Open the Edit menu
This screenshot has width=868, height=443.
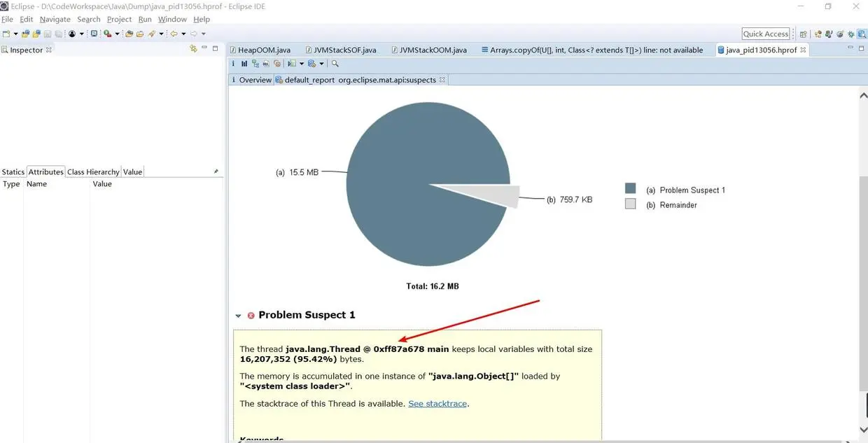pyautogui.click(x=26, y=20)
